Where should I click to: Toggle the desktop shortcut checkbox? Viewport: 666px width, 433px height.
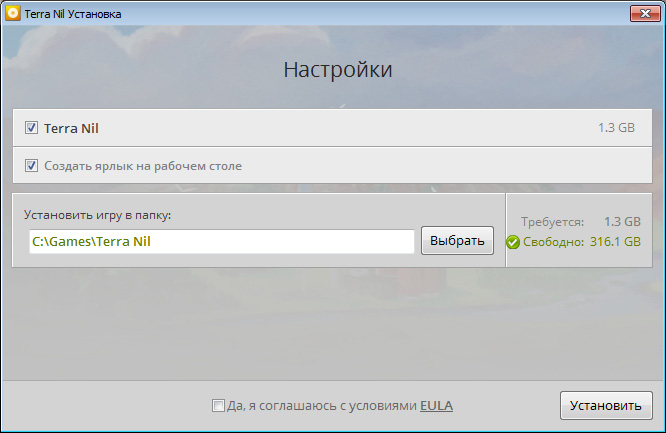coord(31,165)
